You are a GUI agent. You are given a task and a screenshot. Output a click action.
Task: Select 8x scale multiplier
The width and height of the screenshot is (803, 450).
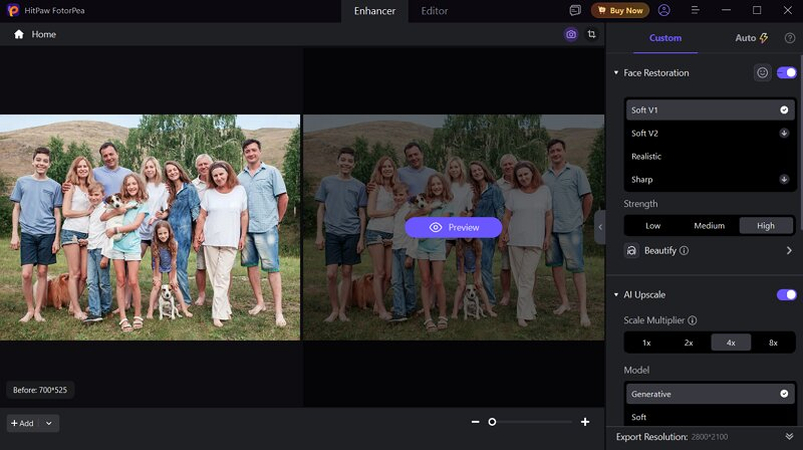[x=773, y=342]
